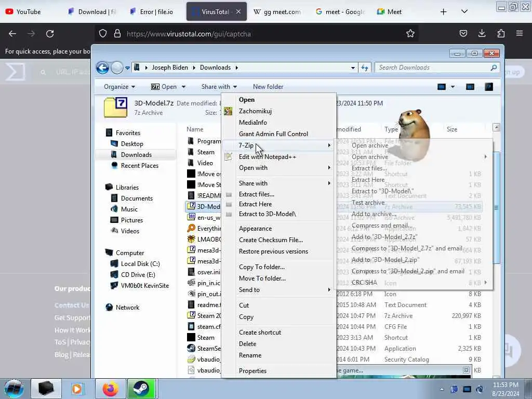Click the Zachomikuj hamster icon in context menu
The image size is (532, 399).
point(228,111)
